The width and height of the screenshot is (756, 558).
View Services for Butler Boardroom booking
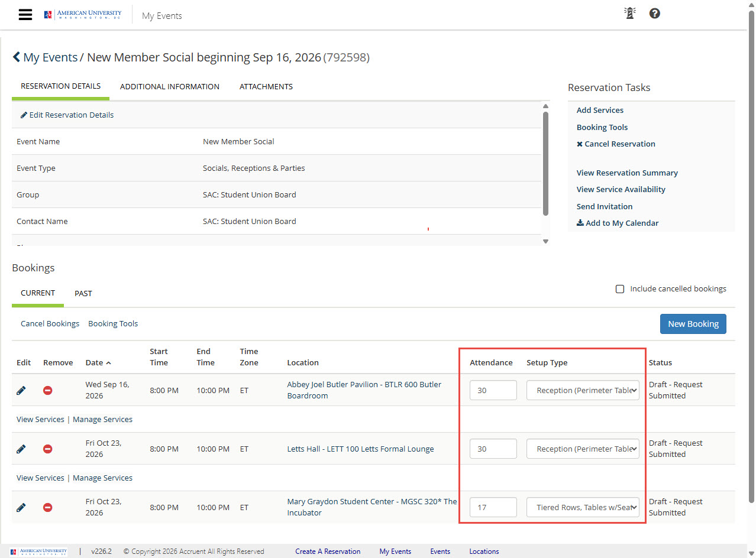[x=40, y=419]
